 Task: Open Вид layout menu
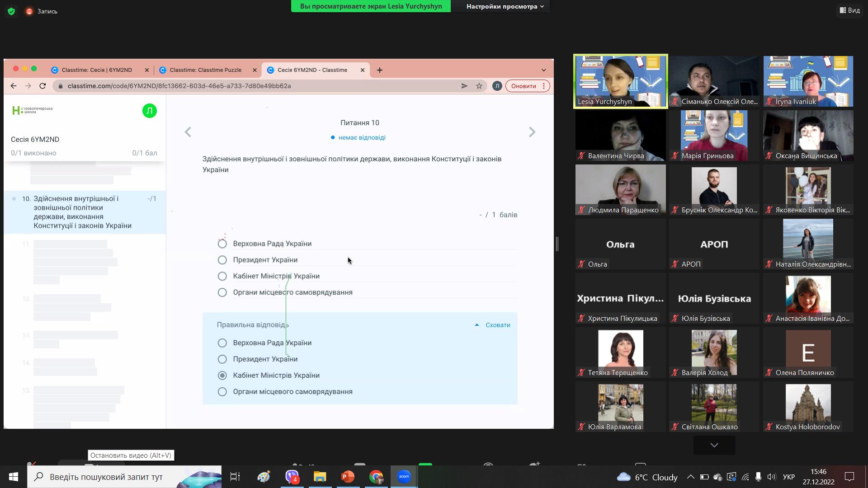[850, 10]
